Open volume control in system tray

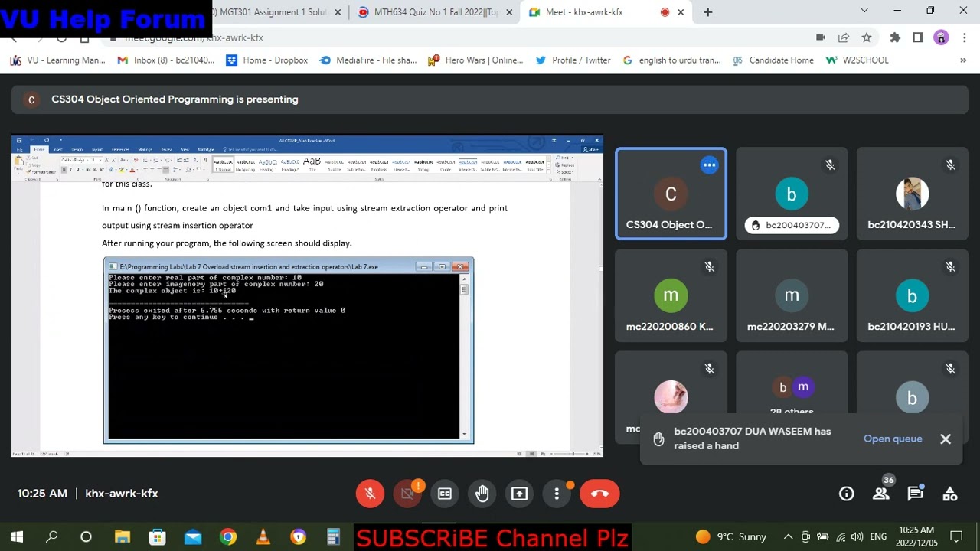(857, 536)
